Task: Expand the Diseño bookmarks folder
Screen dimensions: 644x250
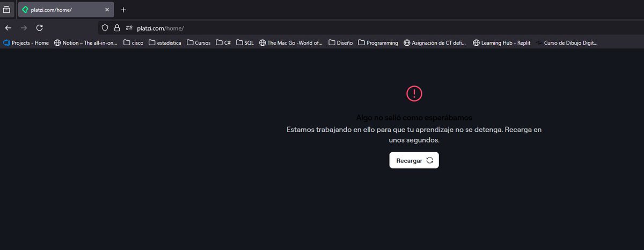Action: point(341,43)
